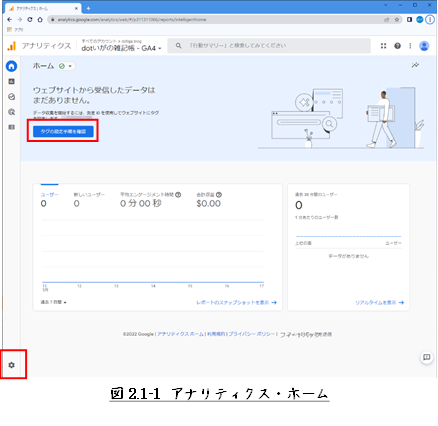Viewport: 438px width, 426px height.
Task: Open the apps bookmark shortcut
Action: (15, 30)
